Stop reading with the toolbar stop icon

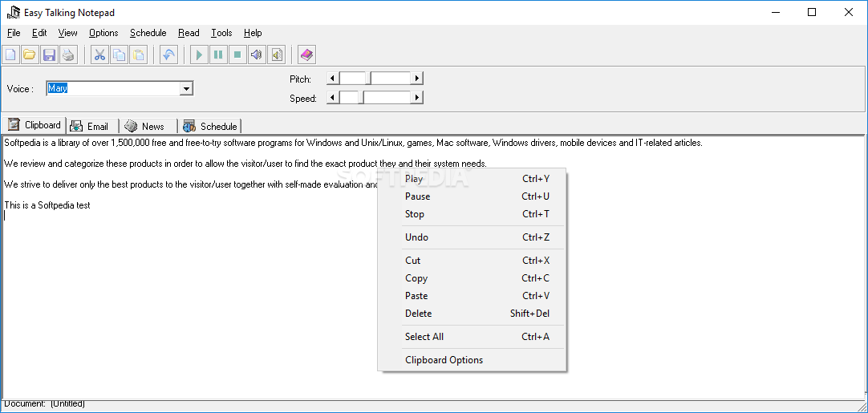pyautogui.click(x=237, y=55)
